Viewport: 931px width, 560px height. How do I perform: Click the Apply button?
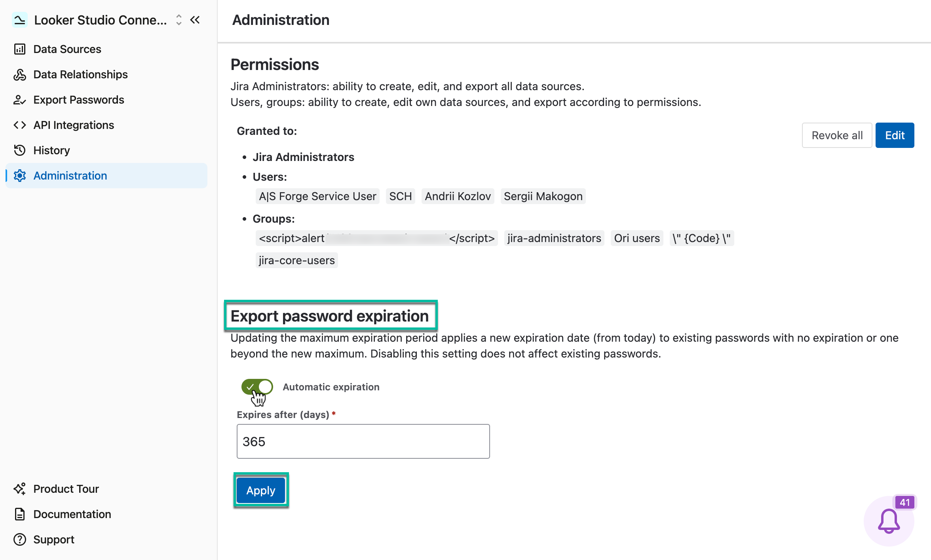coord(261,490)
